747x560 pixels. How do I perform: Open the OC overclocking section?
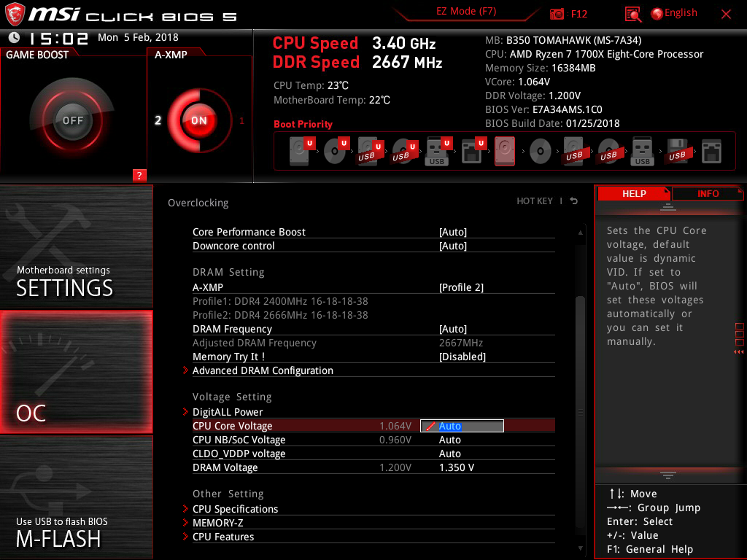click(x=76, y=372)
